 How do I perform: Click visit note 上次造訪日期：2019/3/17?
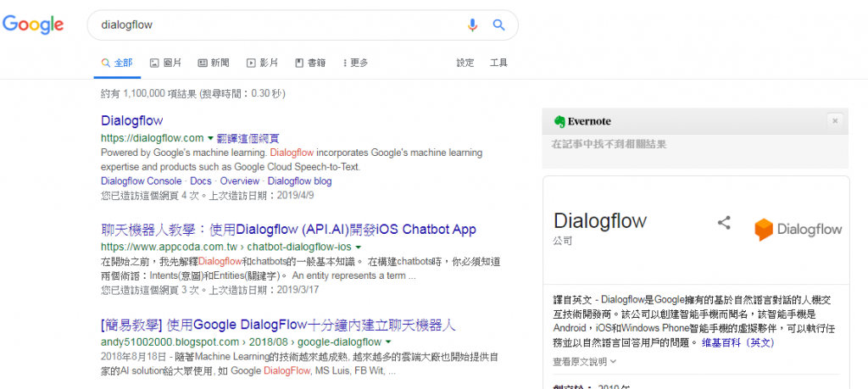tap(264, 290)
